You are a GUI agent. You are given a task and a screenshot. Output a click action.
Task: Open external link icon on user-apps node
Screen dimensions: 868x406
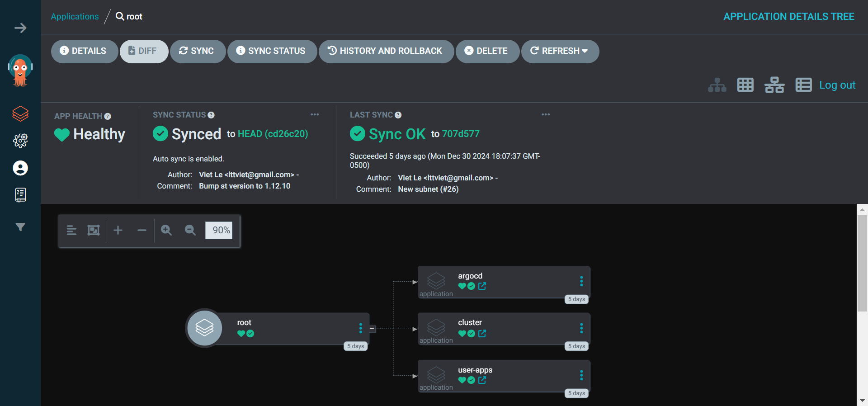[482, 380]
